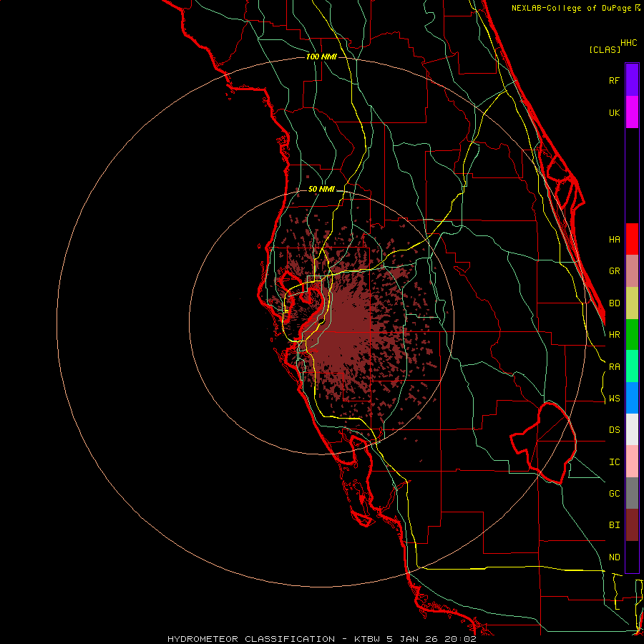
Task: Click the 20:02 timestamp
Action: click(x=461, y=639)
